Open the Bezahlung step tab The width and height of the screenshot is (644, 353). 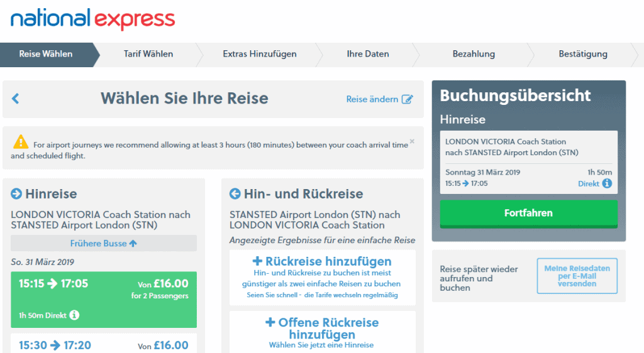point(474,54)
